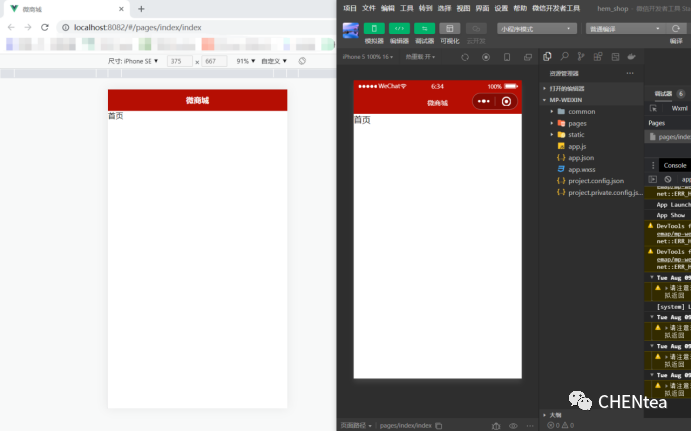Click the rotate device icon in browser toolbar
691x431 pixels.
coord(302,61)
